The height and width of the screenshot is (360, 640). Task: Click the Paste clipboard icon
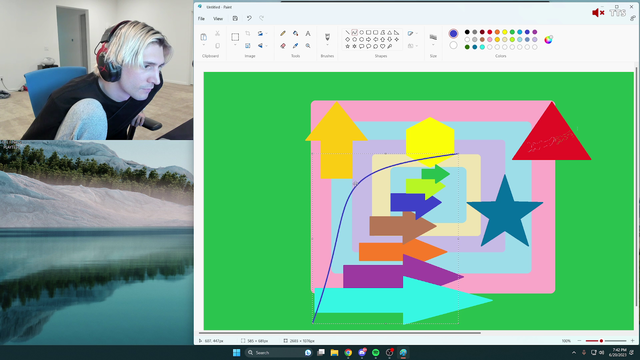pyautogui.click(x=204, y=37)
